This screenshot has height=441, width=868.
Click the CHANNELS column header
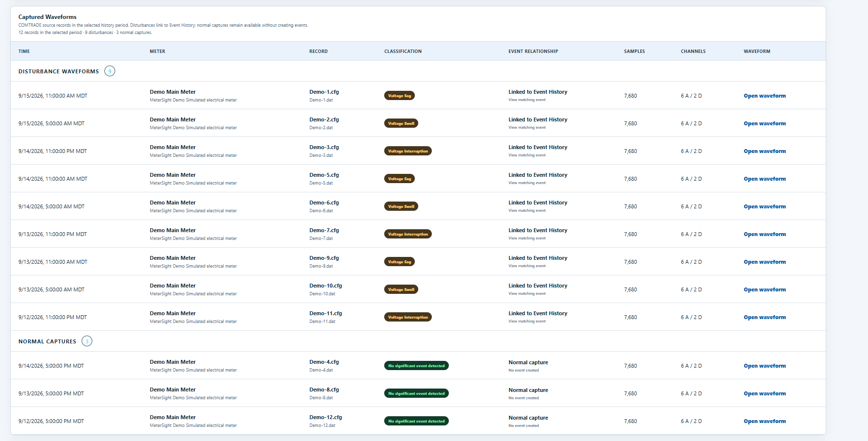693,51
